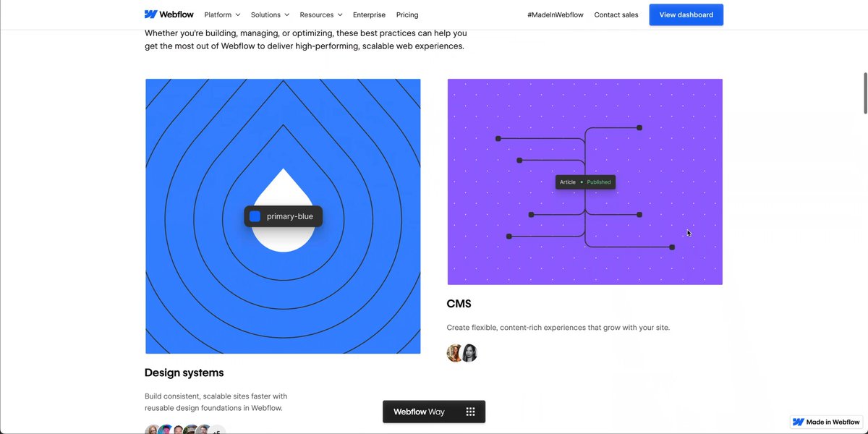Image resolution: width=868 pixels, height=434 pixels.
Task: Click the CMS description text
Action: [558, 328]
